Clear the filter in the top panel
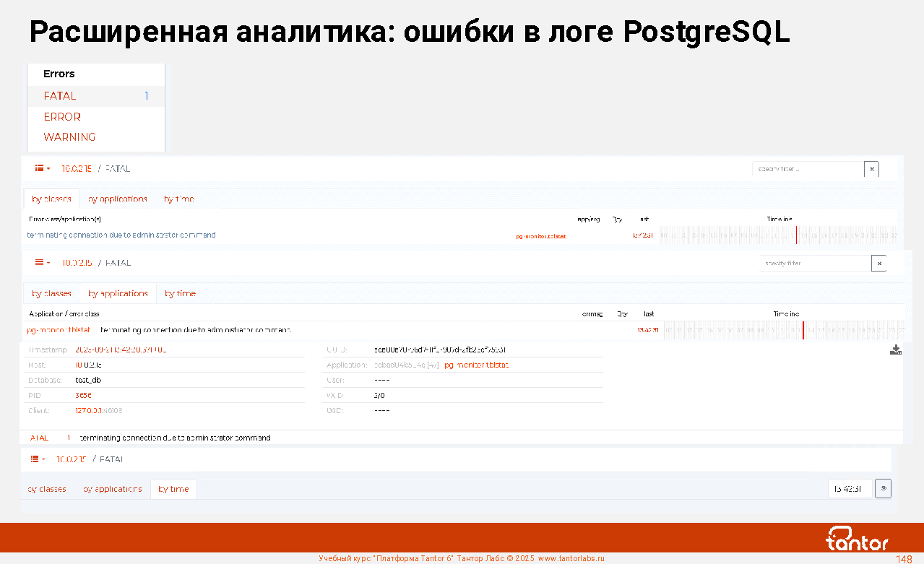Image resolution: width=924 pixels, height=564 pixels. 872,169
